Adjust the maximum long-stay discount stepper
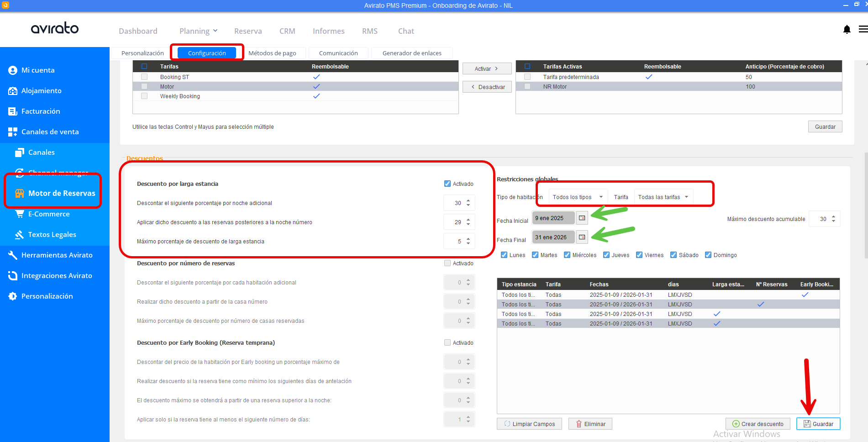Screen dimensions: 868x442 click(x=468, y=242)
